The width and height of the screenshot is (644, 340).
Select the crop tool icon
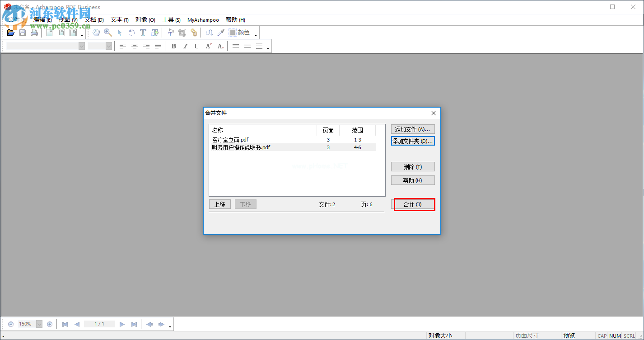182,33
